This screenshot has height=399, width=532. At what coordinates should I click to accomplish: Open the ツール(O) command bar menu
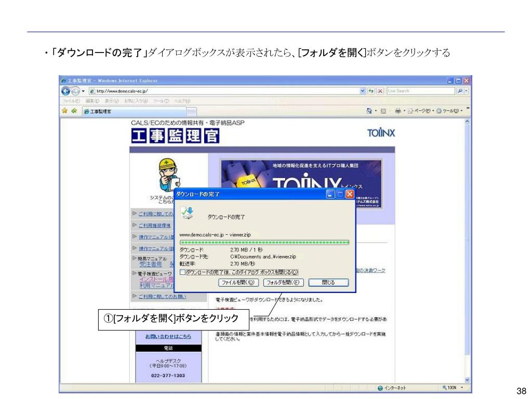pos(449,111)
